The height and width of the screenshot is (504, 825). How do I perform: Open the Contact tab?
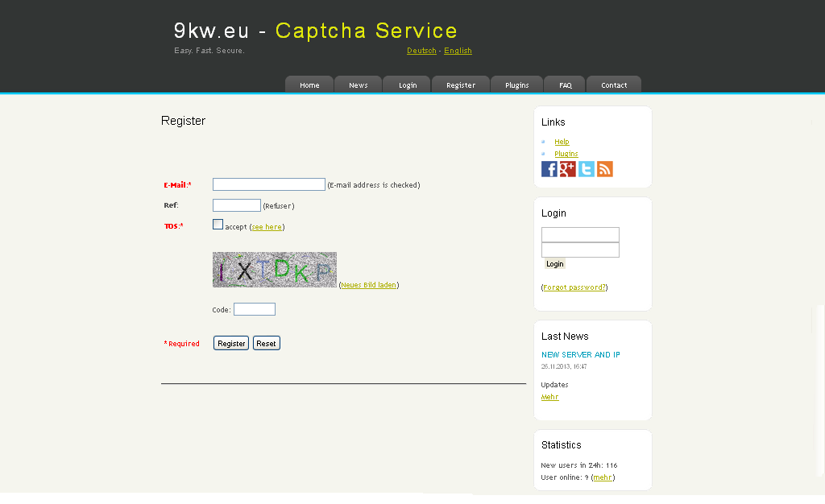coord(614,85)
